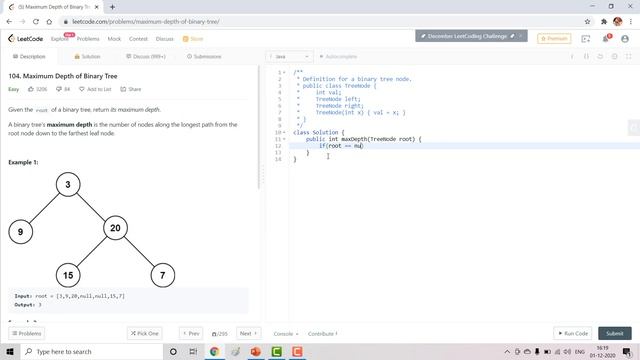Open the Chrome three-dot menu
The image size is (640, 360).
pyautogui.click(x=631, y=22)
